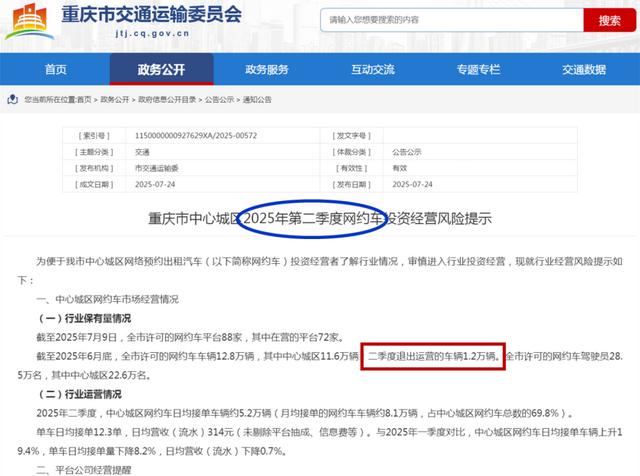Open the 首页 navigation tab
This screenshot has width=640, height=476.
[56, 69]
